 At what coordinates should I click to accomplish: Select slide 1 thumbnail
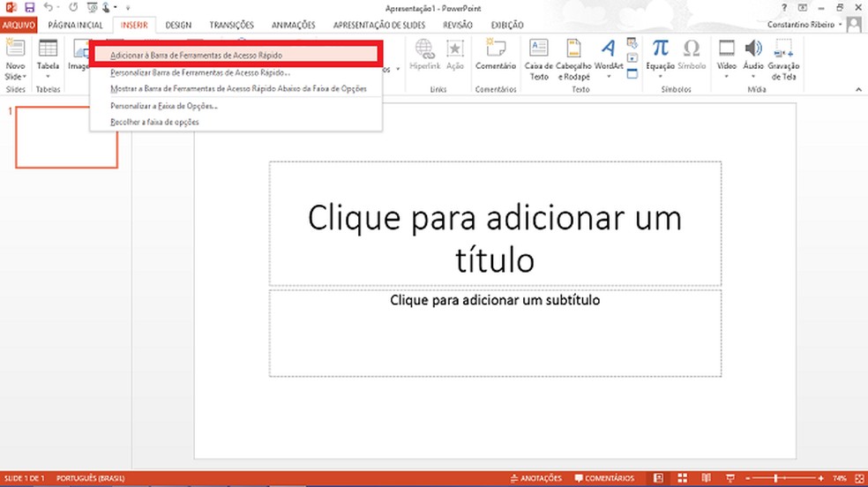[x=66, y=138]
